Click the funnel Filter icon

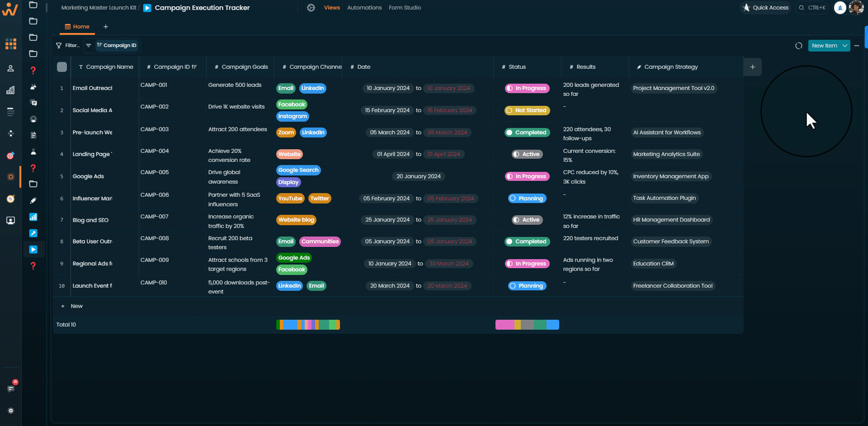tap(59, 45)
